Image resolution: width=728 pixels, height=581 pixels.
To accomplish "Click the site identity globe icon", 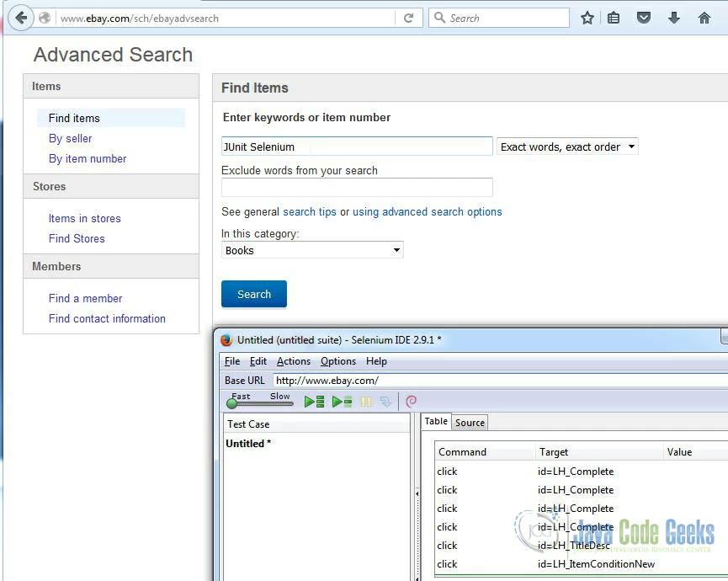I will click(x=45, y=19).
